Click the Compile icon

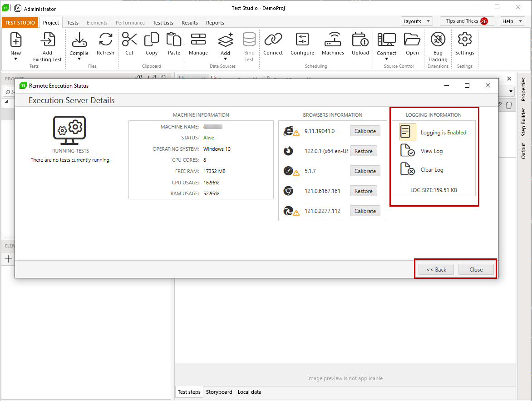79,40
